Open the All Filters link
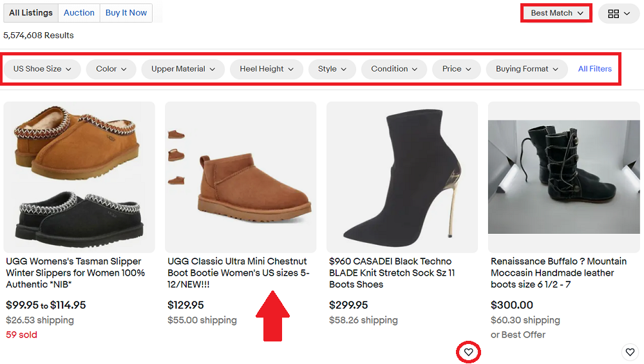 click(595, 69)
